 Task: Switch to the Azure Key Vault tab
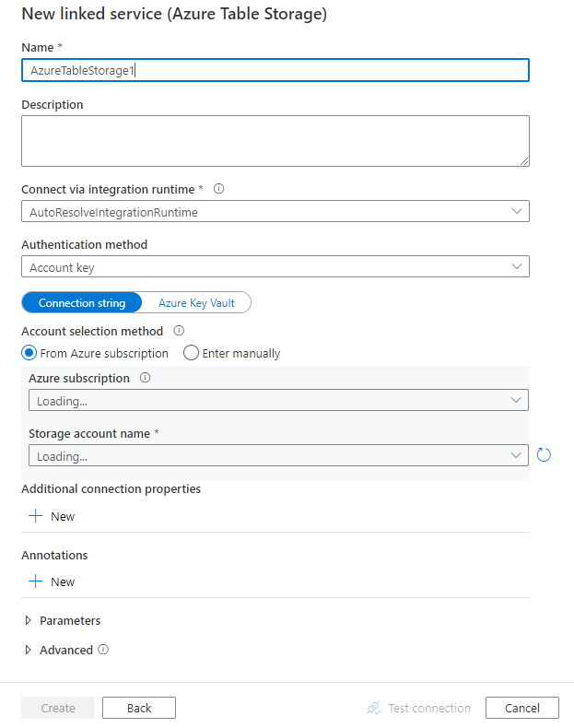(195, 303)
